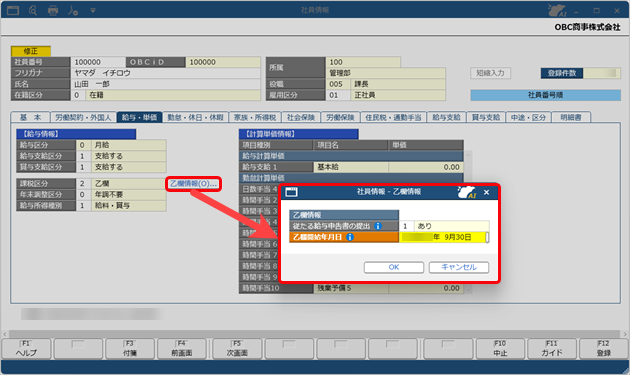Click the 給与支給区分 code field
Viewport: 630px width, 375px height.
(x=84, y=156)
